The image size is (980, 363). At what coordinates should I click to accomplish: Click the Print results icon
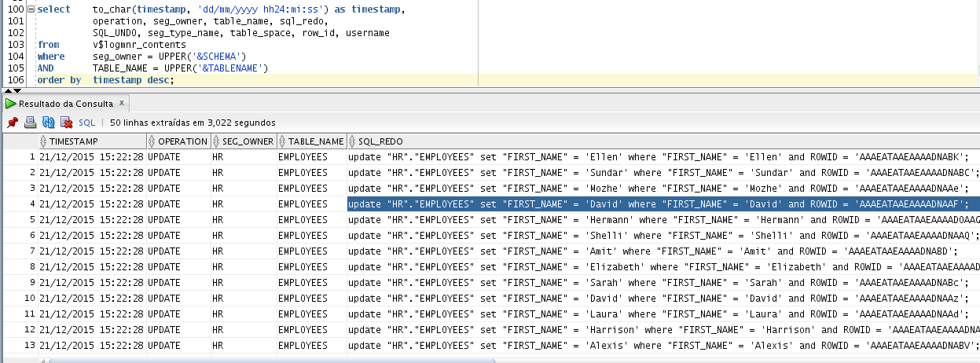tap(30, 123)
